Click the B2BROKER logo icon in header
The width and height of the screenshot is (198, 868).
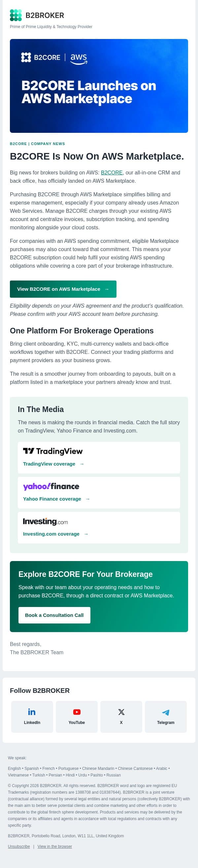point(16,15)
